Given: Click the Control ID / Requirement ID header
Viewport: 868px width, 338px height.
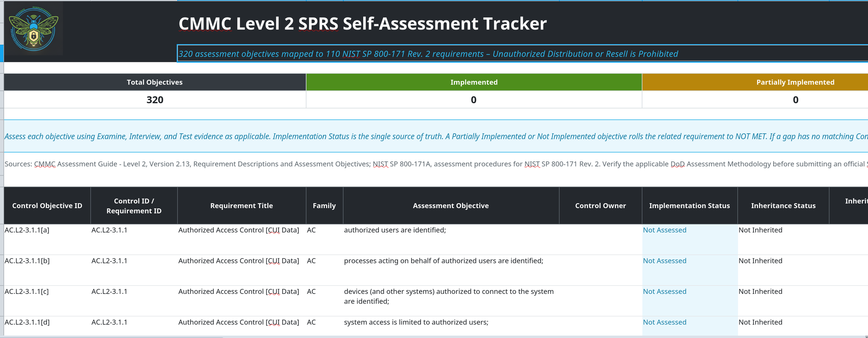Looking at the screenshot, I should tap(134, 206).
